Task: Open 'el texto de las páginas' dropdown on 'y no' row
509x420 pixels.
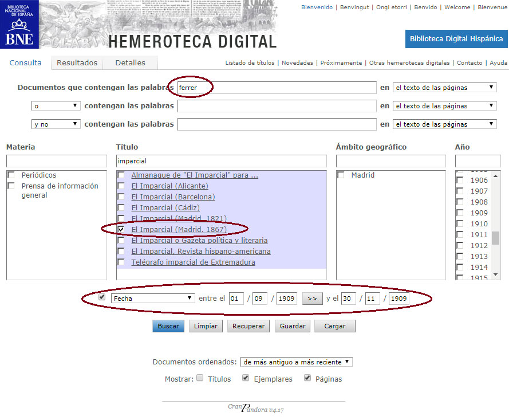Action: click(x=444, y=124)
